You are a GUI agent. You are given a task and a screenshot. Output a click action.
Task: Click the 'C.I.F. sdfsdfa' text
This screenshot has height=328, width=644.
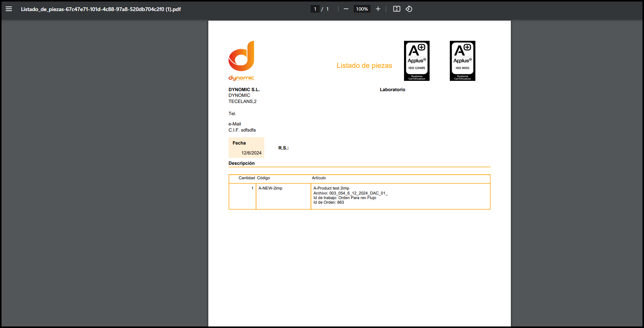point(242,130)
